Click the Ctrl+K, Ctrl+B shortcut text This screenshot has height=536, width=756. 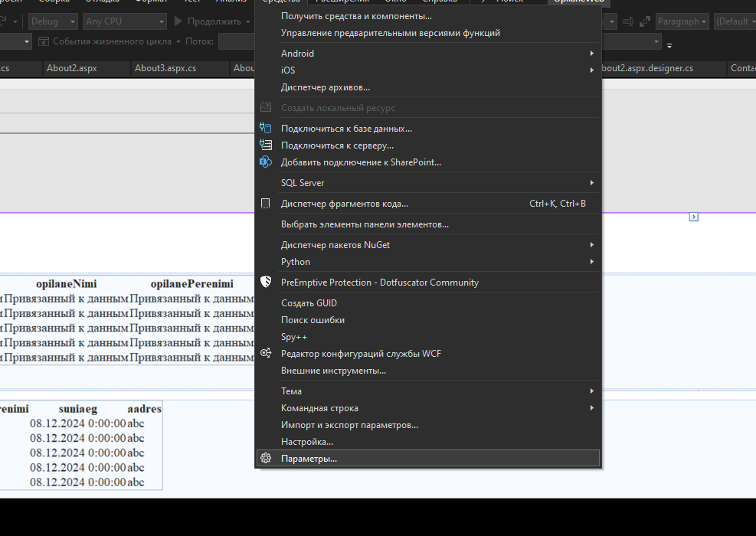click(x=558, y=204)
